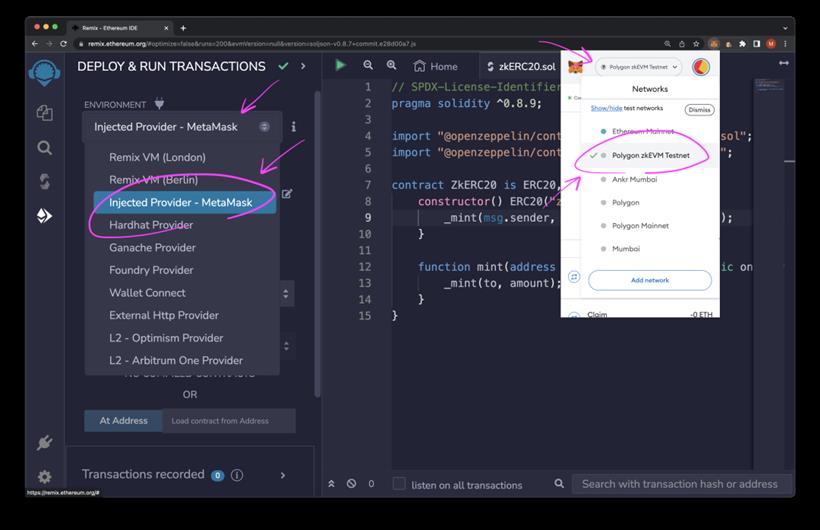The height and width of the screenshot is (530, 820).
Task: Select Hardhat Provider environment
Action: click(151, 225)
